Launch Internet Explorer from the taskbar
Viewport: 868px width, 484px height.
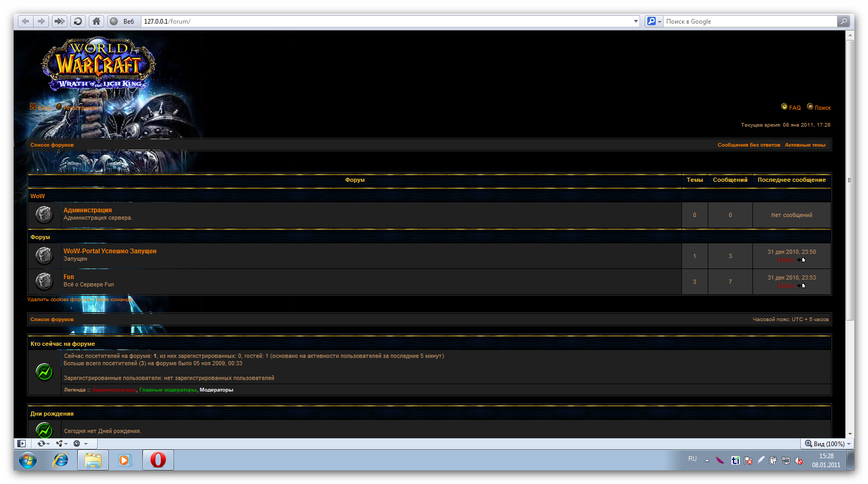61,460
